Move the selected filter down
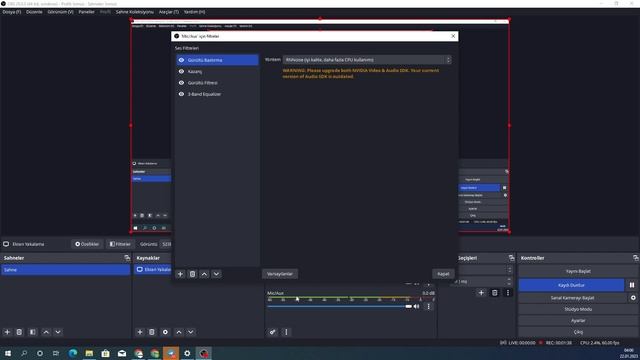This screenshot has height=360, width=640. (x=216, y=274)
